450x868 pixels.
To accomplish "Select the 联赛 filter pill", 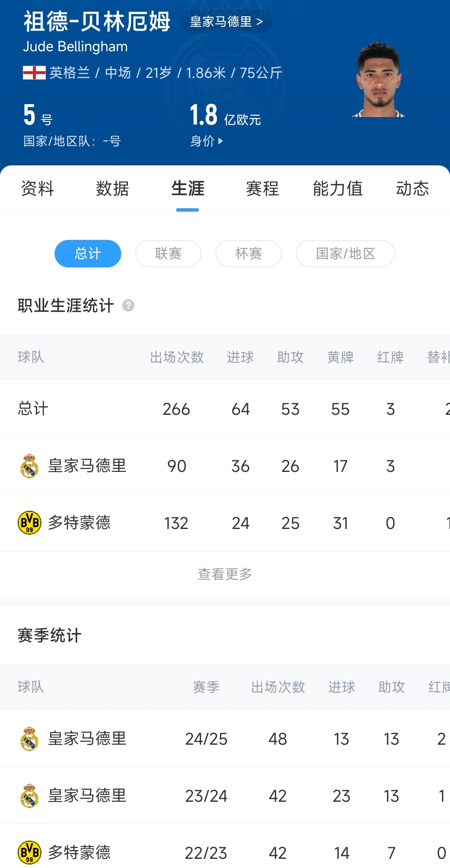I will click(168, 254).
